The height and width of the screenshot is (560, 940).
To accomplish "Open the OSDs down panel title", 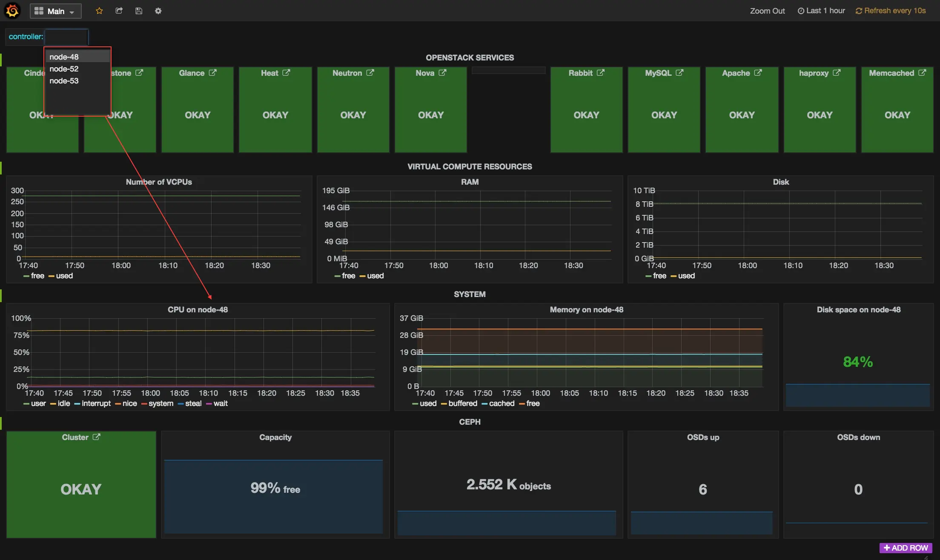I will coord(858,437).
